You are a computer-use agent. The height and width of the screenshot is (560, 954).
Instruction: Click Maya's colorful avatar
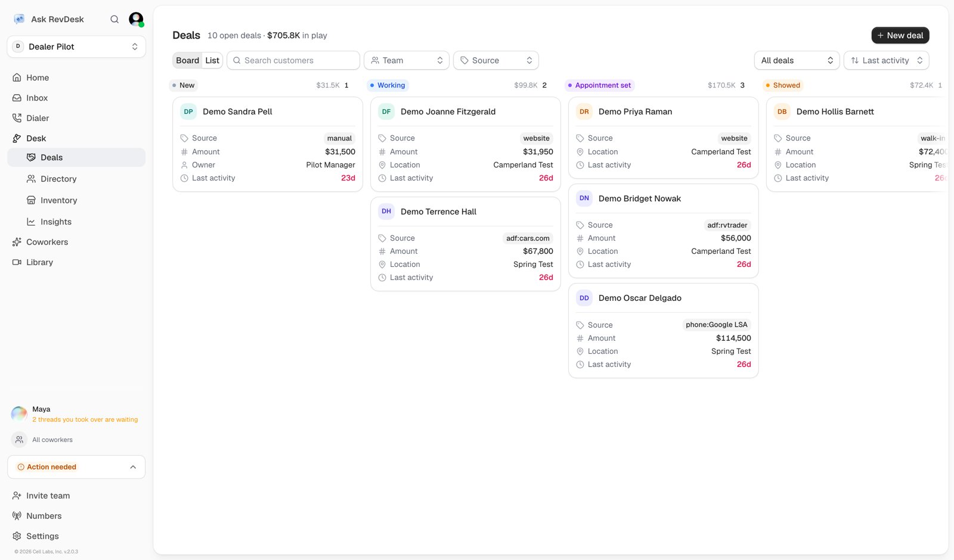(x=19, y=414)
